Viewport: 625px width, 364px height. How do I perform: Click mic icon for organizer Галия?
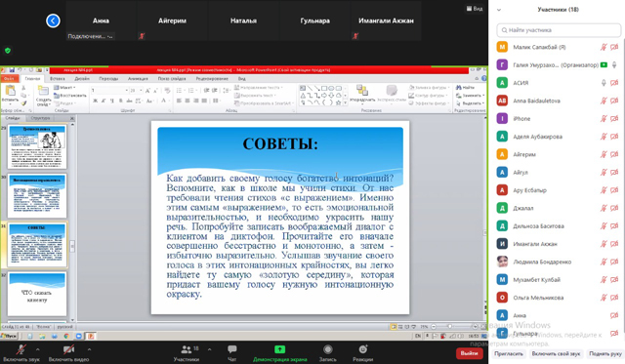(x=614, y=64)
